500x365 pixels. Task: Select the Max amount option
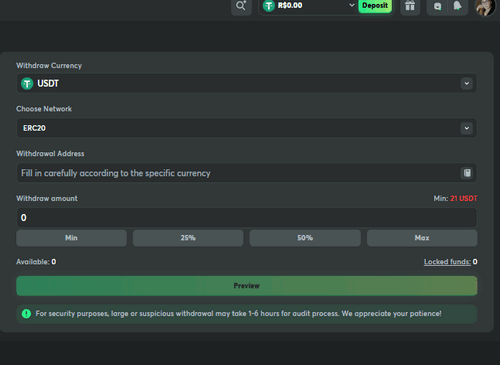422,238
